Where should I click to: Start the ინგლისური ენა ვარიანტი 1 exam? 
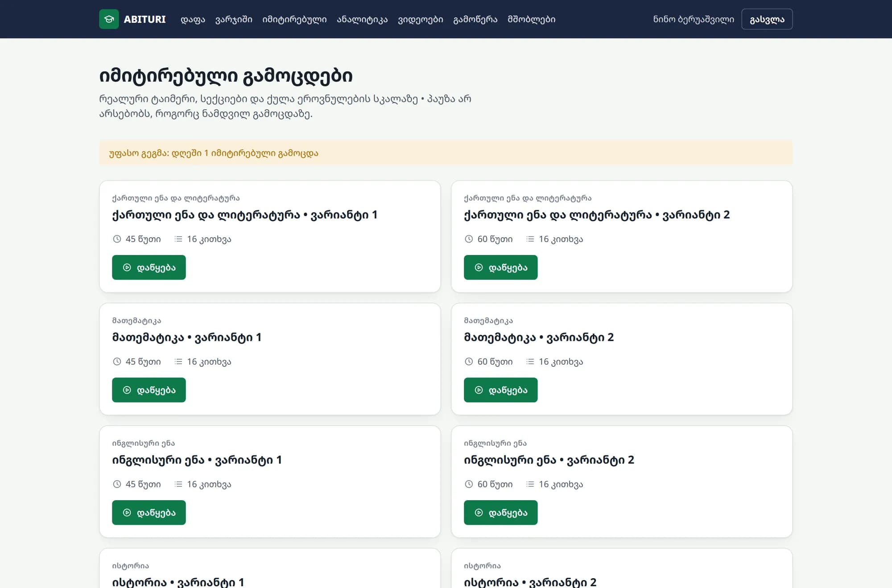coord(149,513)
